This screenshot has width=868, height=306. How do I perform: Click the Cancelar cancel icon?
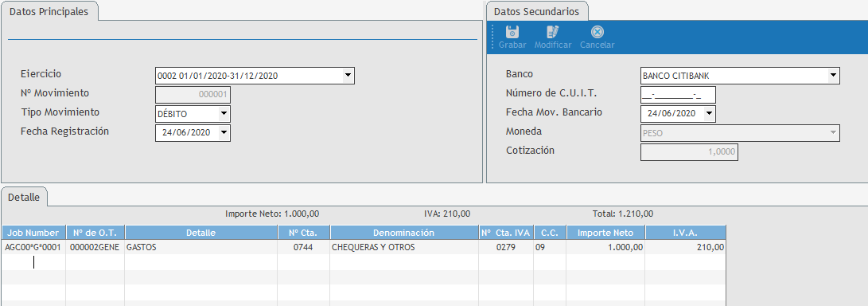(x=597, y=32)
